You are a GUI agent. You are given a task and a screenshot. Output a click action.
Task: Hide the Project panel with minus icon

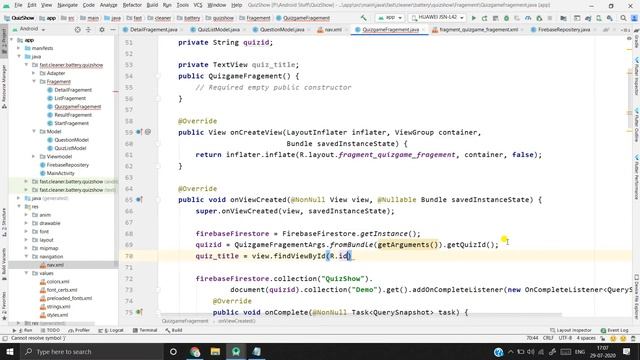pyautogui.click(x=113, y=29)
